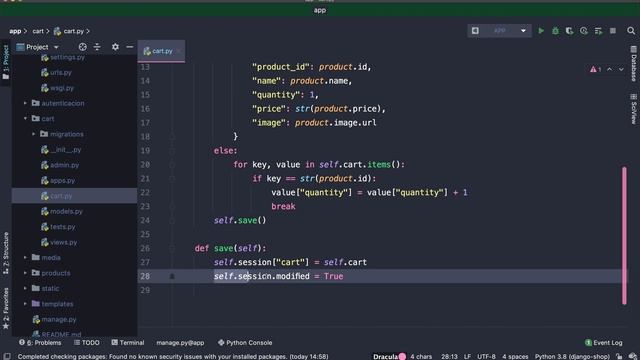Expand the static folder

click(x=25, y=288)
